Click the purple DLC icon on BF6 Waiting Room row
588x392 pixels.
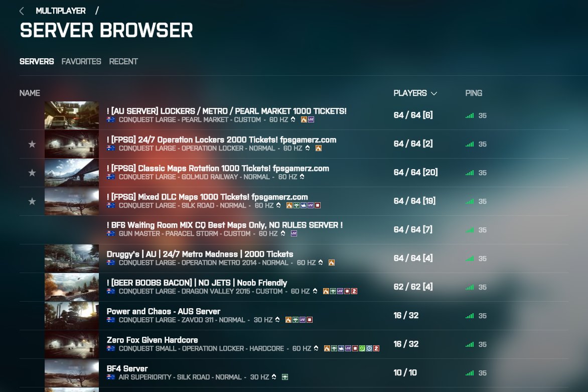(x=294, y=233)
